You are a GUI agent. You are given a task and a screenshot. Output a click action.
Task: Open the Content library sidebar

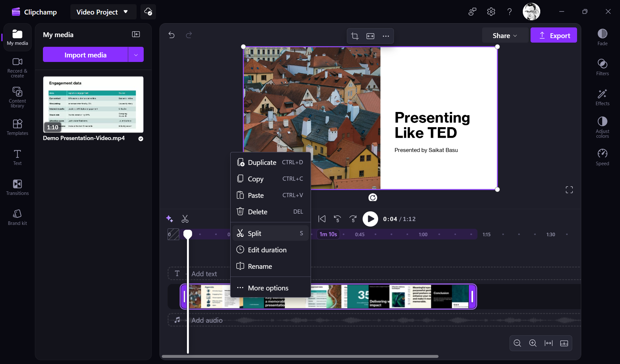click(x=17, y=97)
